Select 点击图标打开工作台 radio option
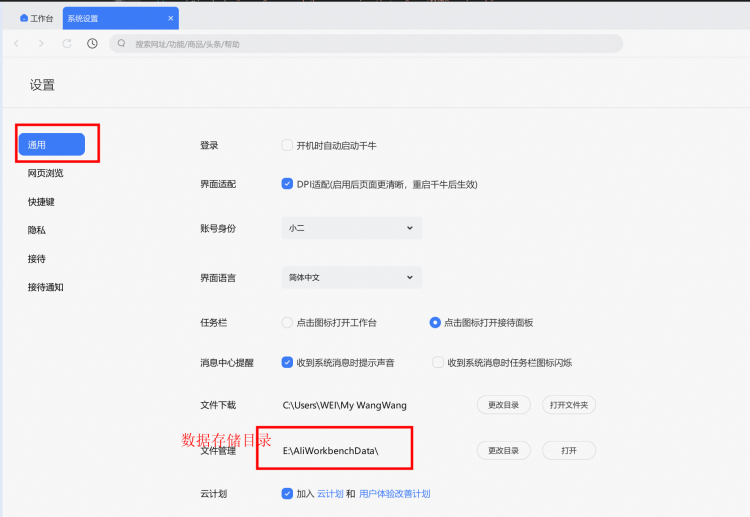Image resolution: width=750 pixels, height=517 pixels. (x=287, y=322)
